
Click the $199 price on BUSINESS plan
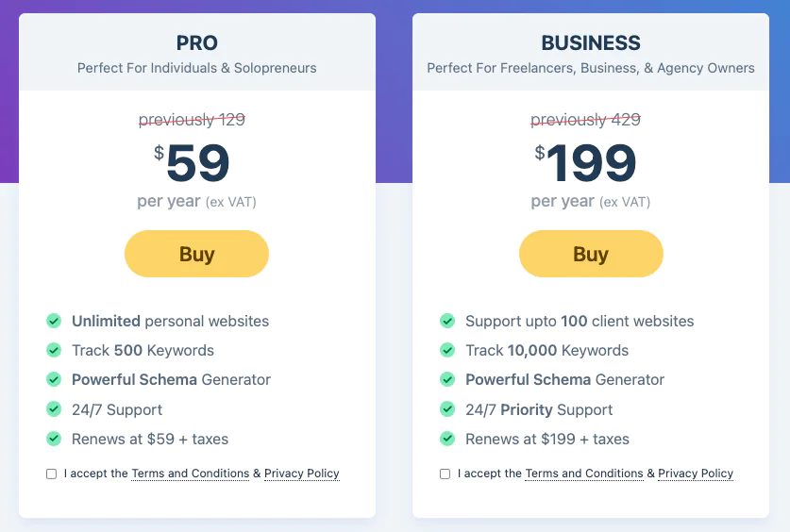click(x=586, y=162)
